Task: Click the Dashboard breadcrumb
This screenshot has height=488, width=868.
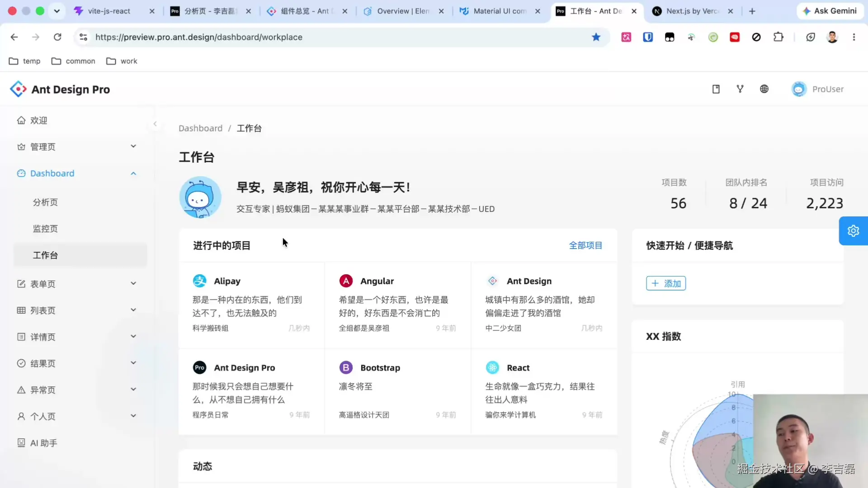Action: pyautogui.click(x=200, y=128)
